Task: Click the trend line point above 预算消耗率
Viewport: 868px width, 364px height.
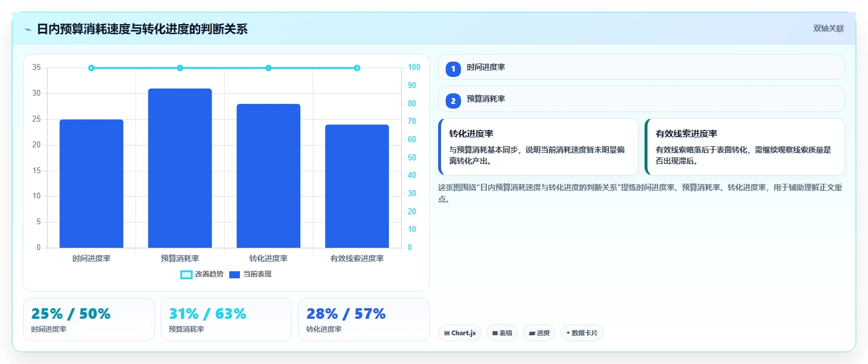Action: coord(180,68)
